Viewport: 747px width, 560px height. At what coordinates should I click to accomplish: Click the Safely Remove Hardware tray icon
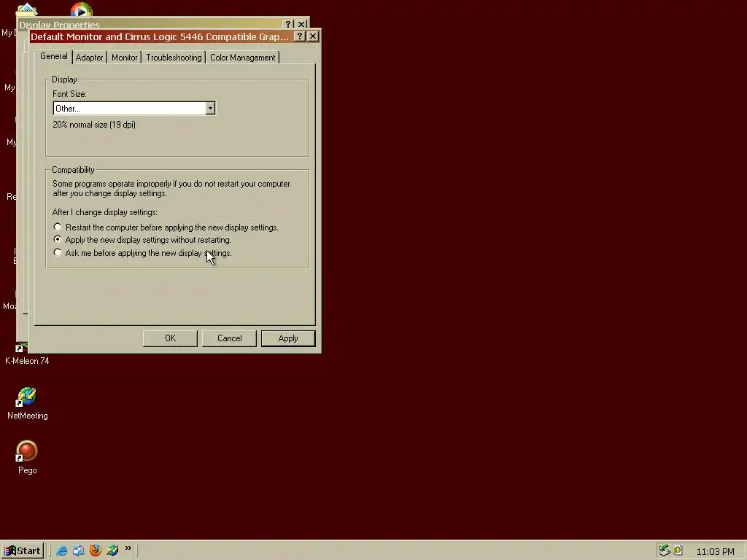click(x=664, y=551)
